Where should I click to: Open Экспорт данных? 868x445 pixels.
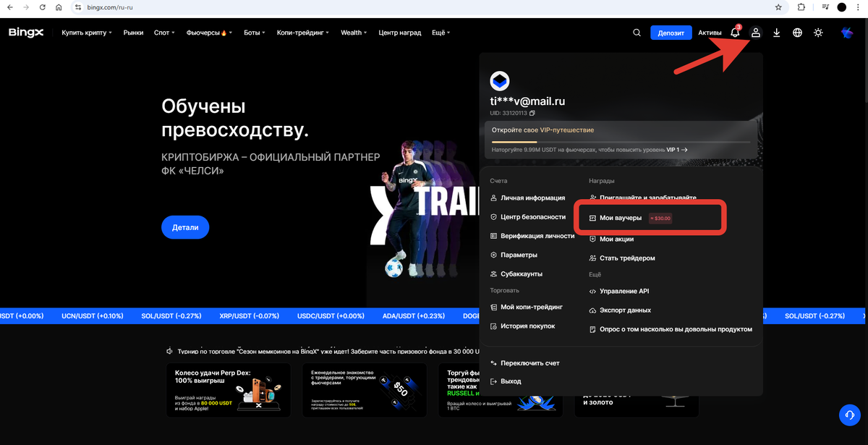621,310
